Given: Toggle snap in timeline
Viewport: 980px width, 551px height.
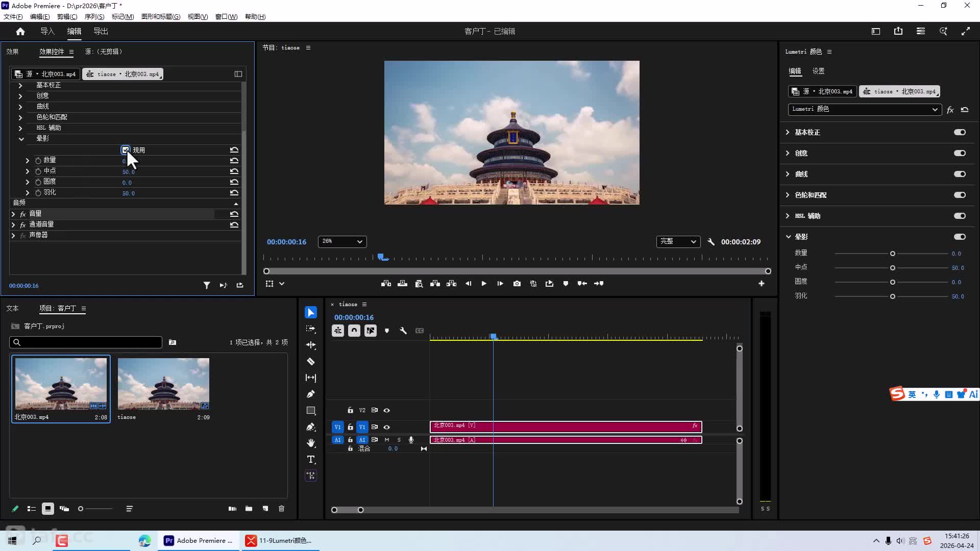Looking at the screenshot, I should [x=354, y=331].
